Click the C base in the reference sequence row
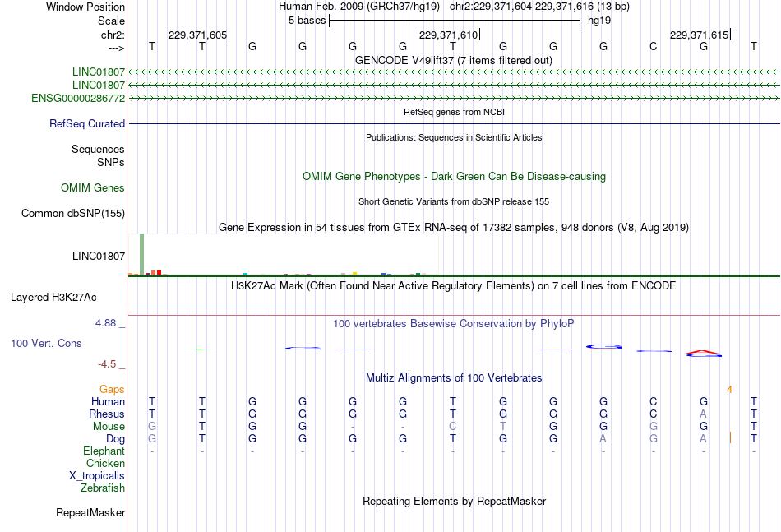 653,46
